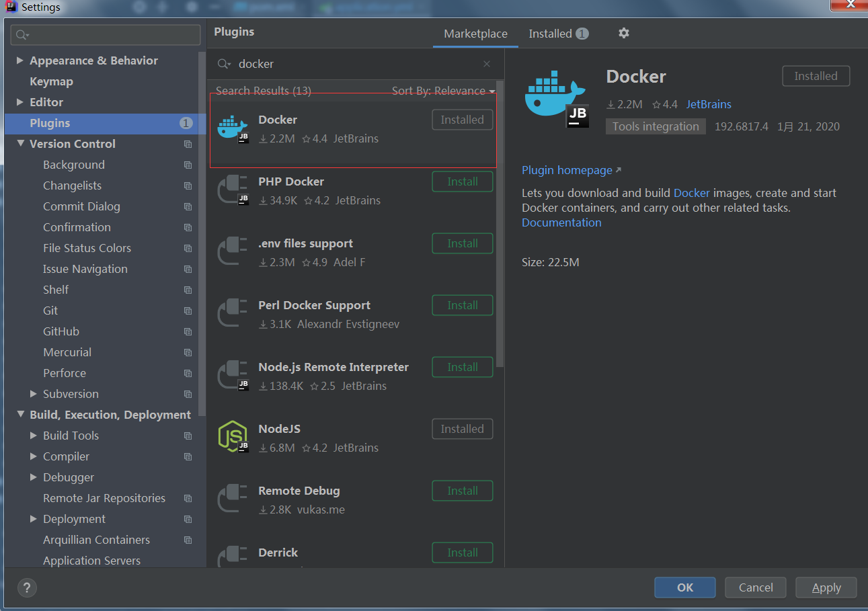Apply the settings changes
Screen dimensions: 868x611
point(826,587)
